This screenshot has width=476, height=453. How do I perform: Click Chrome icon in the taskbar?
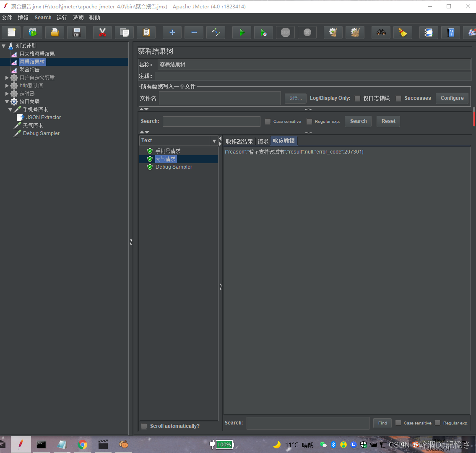coord(82,445)
